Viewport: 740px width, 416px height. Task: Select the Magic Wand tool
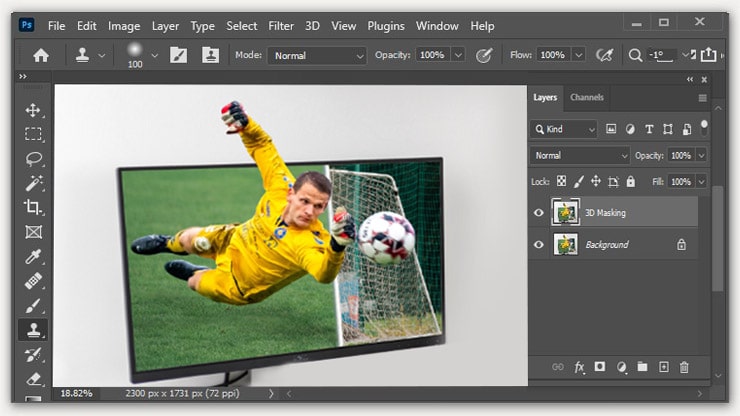click(33, 183)
